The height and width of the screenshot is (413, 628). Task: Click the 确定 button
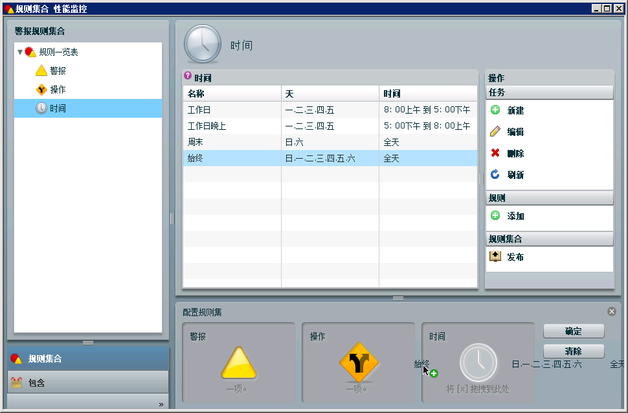(x=574, y=331)
